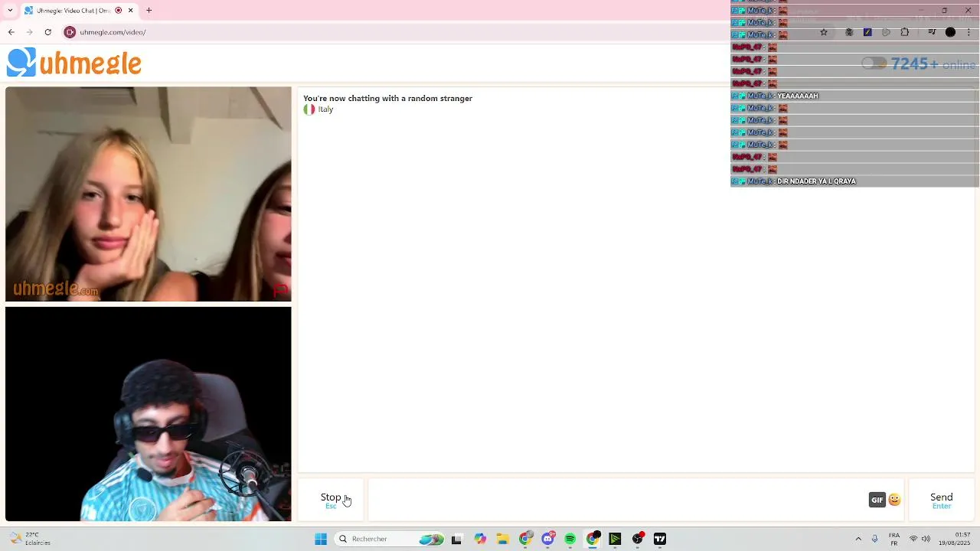Click the microphone tray icon
This screenshot has width=980, height=551.
(875, 539)
